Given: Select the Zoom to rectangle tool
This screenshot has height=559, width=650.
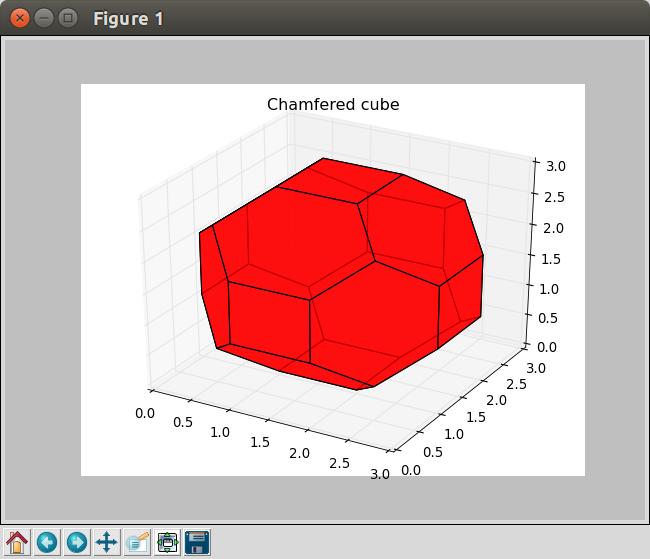Looking at the screenshot, I should coord(137,542).
